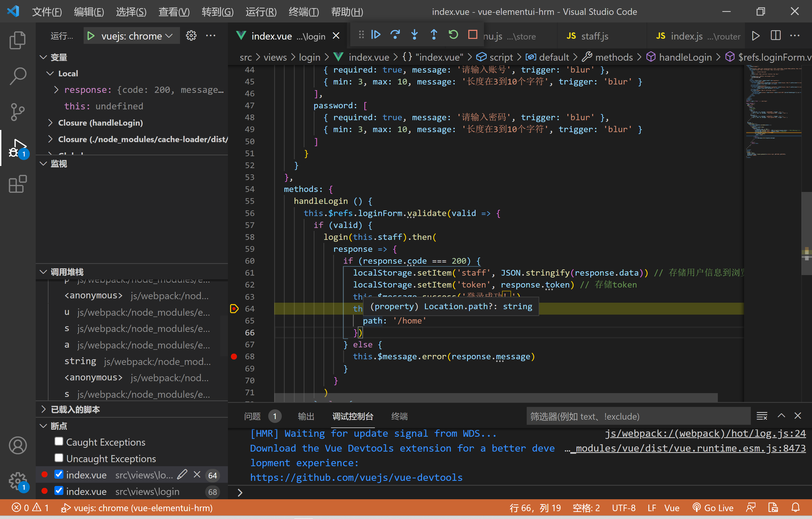Toggle Uncaught Exceptions checkbox
Image resolution: width=812 pixels, height=519 pixels.
(x=59, y=458)
